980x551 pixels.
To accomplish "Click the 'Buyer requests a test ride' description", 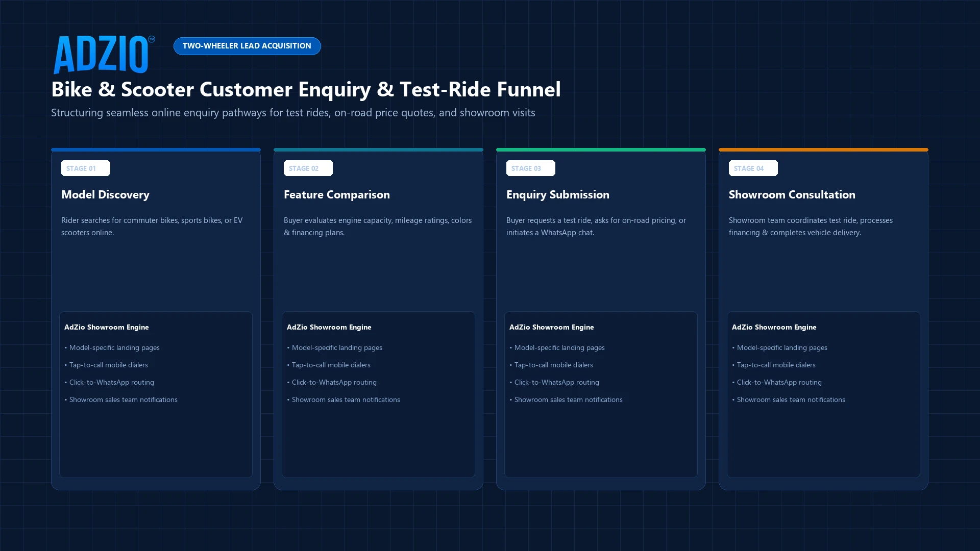I will point(596,227).
